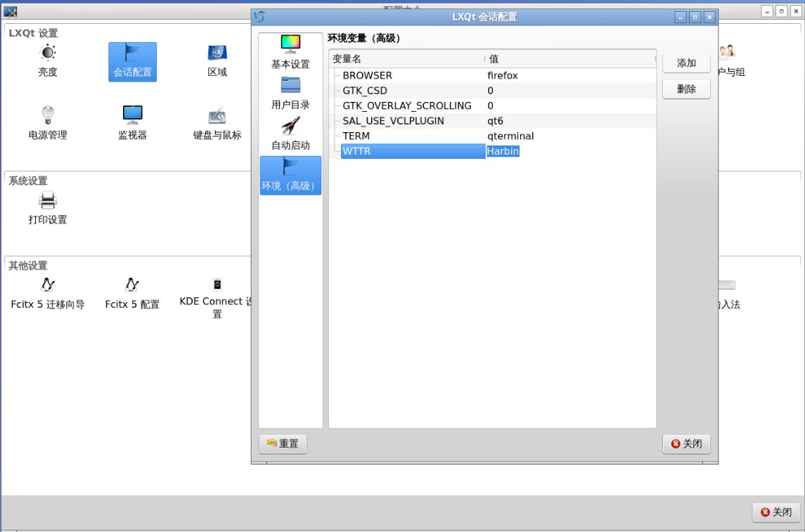Viewport: 805px width, 532px height.
Task: Launch Fcitx 5 配置 configuration
Action: [x=132, y=294]
